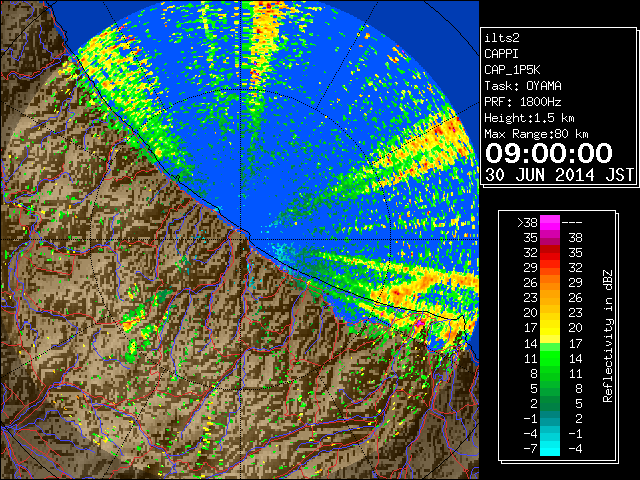Pick the orange 26–29 dBZ legend swatch
The image size is (640, 480).
(x=550, y=283)
